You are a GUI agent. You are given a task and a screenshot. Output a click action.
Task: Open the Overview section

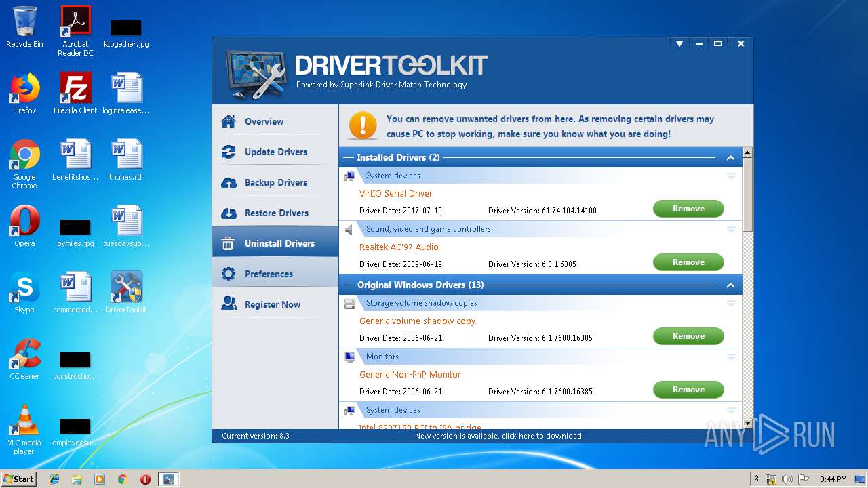(275, 121)
